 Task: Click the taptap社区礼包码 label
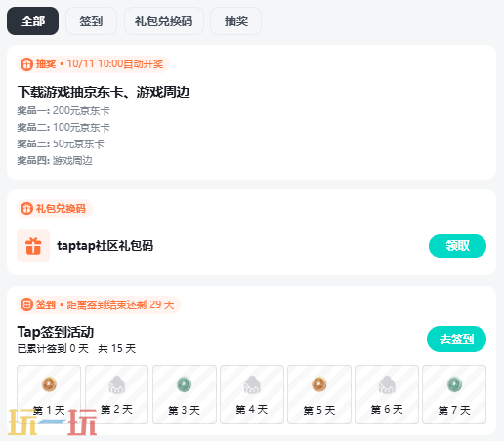tap(105, 246)
